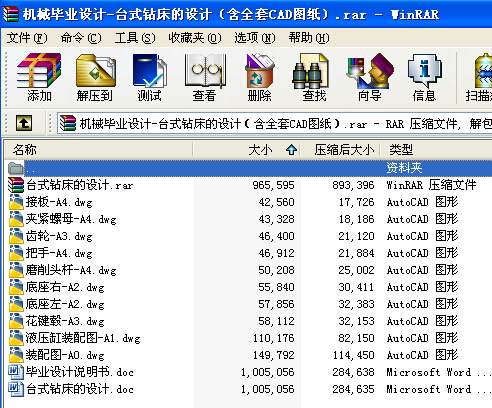Select the file name 台式钻床的设计.rar

point(79,185)
